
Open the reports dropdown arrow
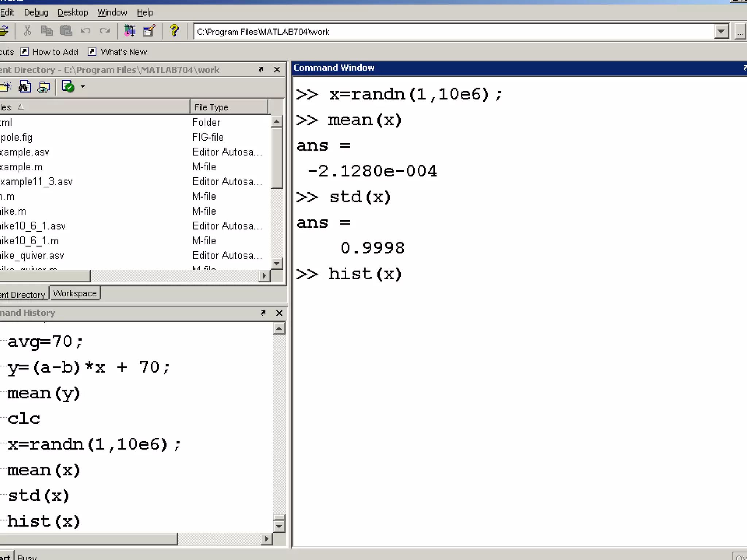tap(83, 87)
